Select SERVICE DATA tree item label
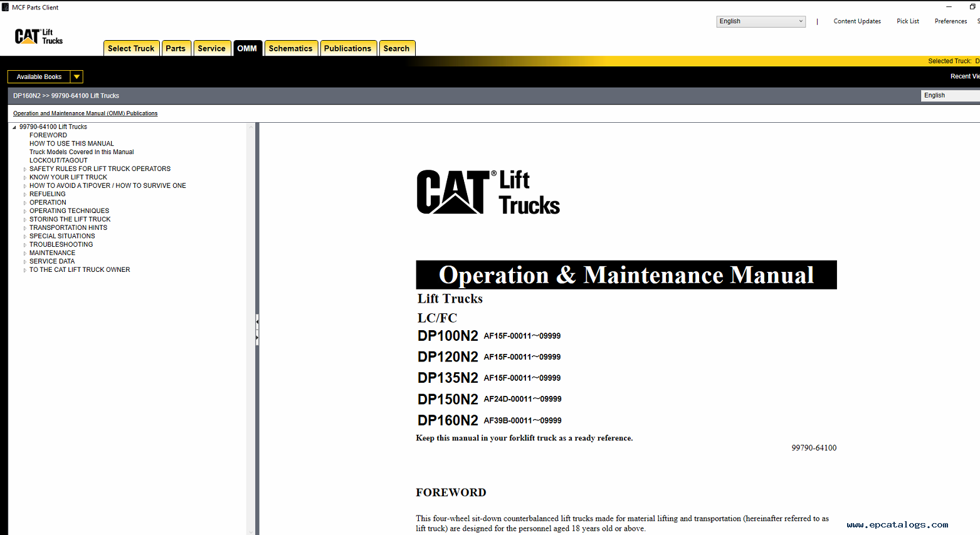The height and width of the screenshot is (535, 980). point(52,261)
